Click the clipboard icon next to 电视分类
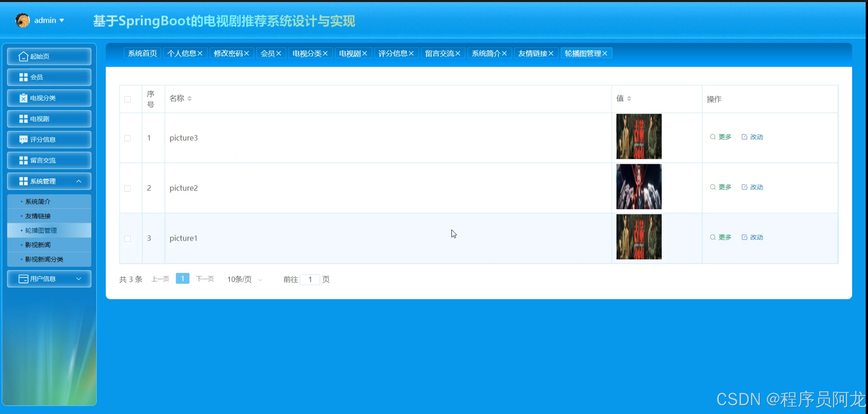868x414 pixels. [23, 98]
